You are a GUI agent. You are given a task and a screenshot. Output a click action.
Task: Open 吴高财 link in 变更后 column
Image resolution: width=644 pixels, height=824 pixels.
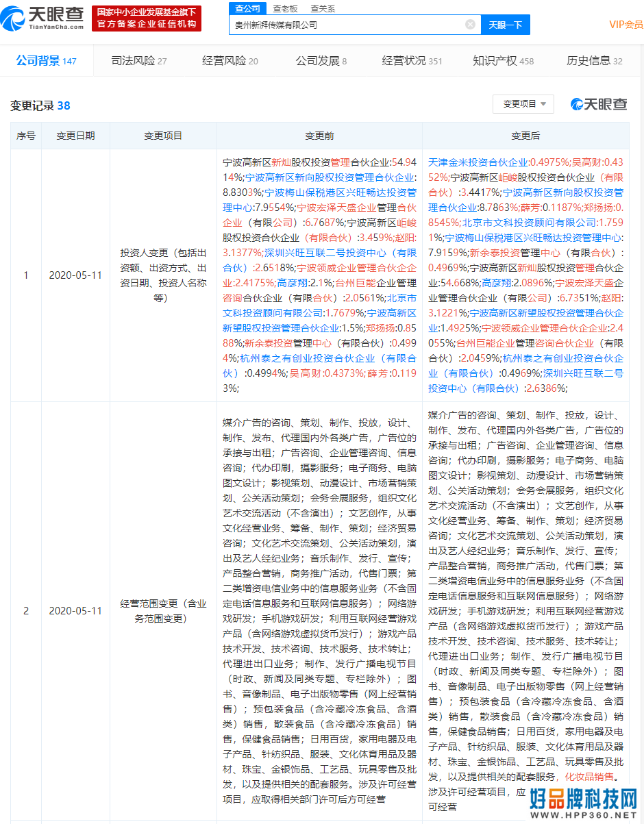click(586, 163)
